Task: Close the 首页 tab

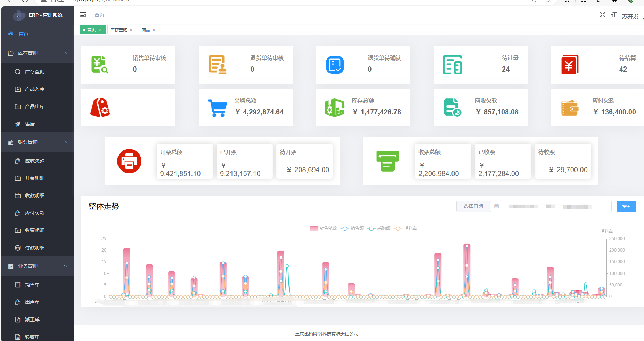Action: (x=100, y=30)
